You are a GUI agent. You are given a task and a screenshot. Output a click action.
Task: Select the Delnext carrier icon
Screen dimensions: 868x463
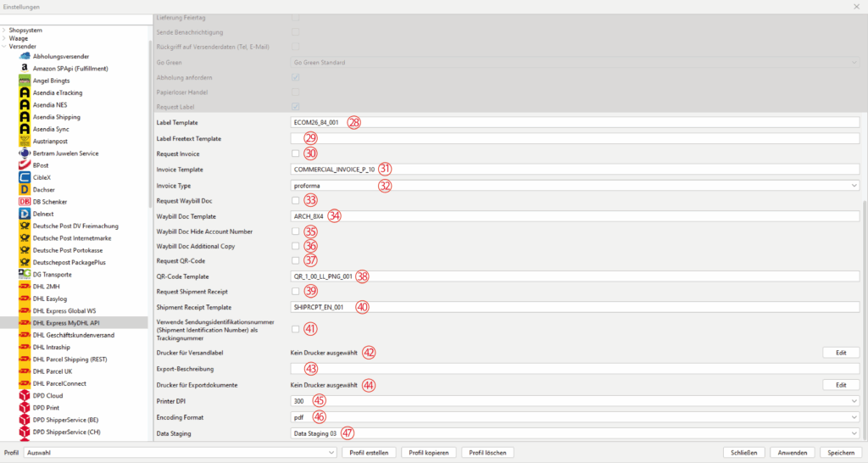click(25, 214)
